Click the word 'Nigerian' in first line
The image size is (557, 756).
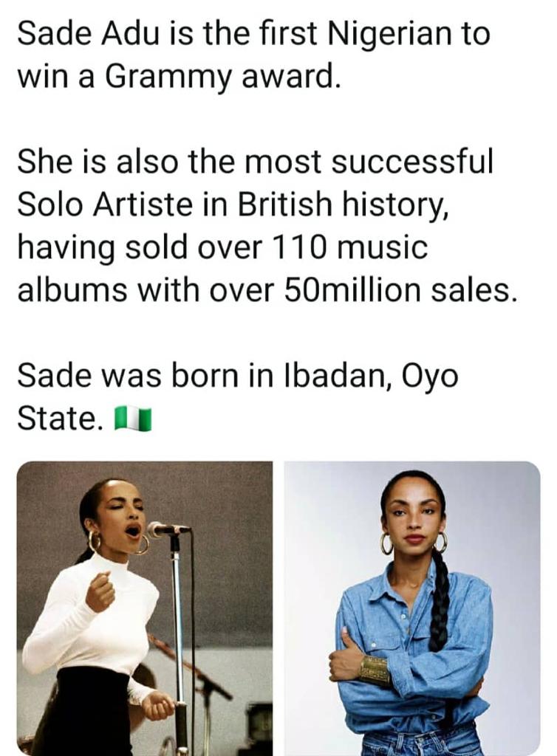378,35
